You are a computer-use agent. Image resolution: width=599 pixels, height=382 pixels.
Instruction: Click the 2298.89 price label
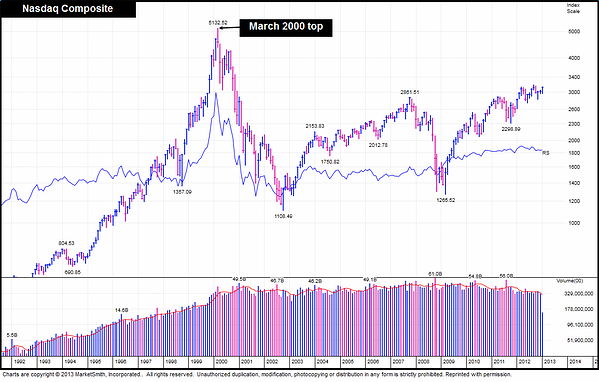(x=511, y=129)
